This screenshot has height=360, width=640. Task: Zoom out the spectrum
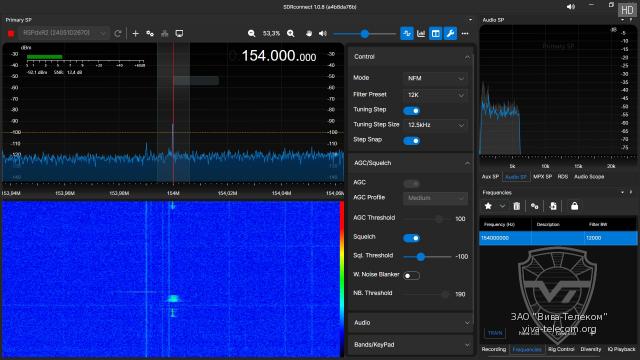(251, 33)
